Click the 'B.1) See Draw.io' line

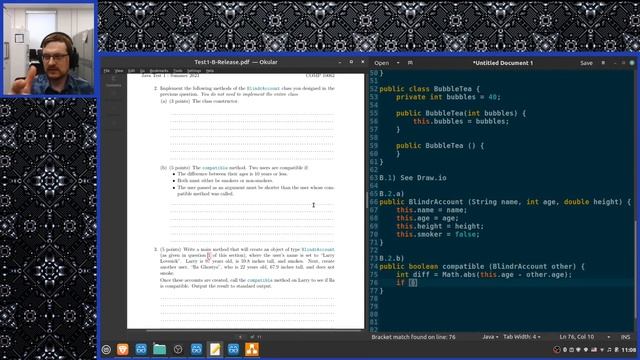[413, 178]
